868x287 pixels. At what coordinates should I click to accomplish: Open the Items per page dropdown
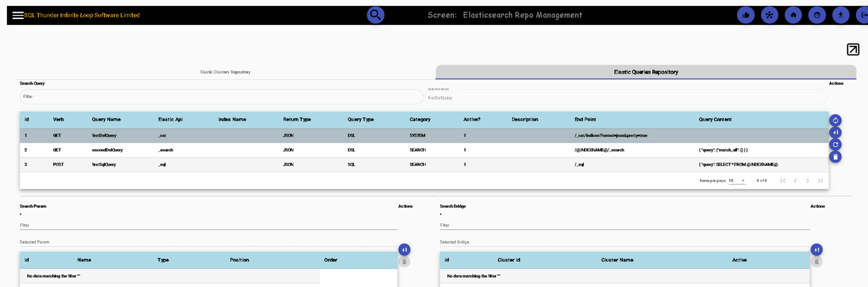pyautogui.click(x=737, y=180)
